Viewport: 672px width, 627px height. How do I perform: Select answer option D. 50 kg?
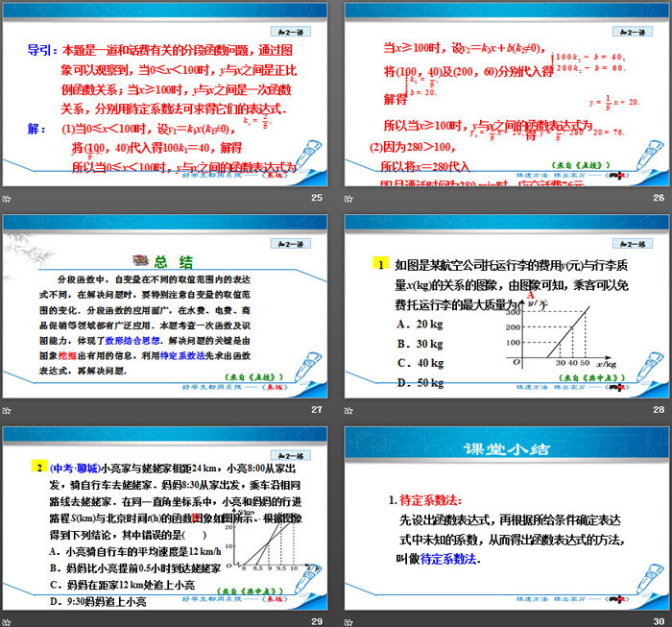[x=420, y=383]
